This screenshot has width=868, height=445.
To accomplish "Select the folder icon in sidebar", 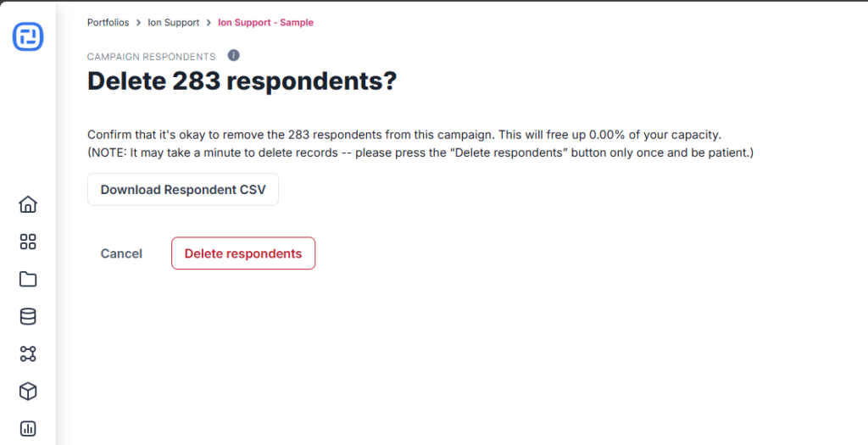I will [x=28, y=280].
